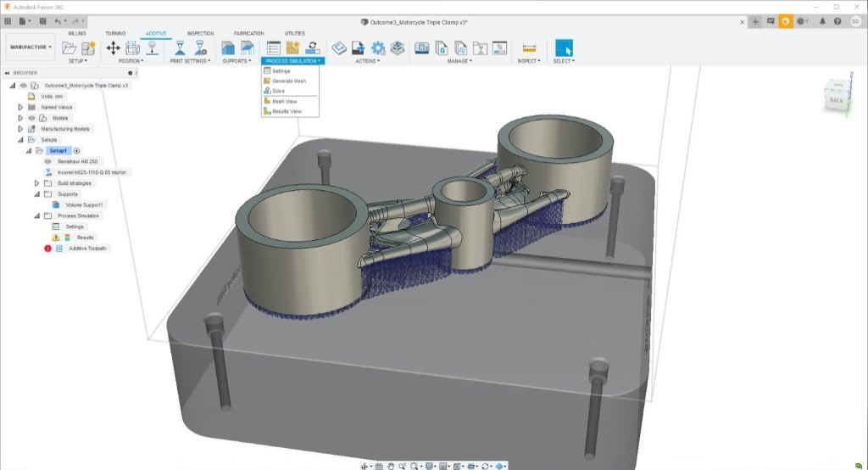Screen dimensions: 868x470
Task: Open the Actions dropdown label
Action: pos(367,61)
